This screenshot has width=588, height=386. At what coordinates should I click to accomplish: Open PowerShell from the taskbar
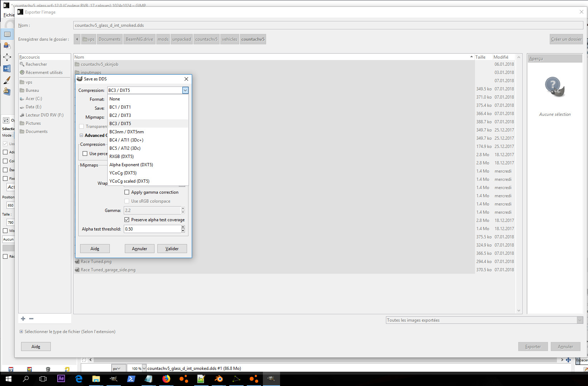click(131, 379)
